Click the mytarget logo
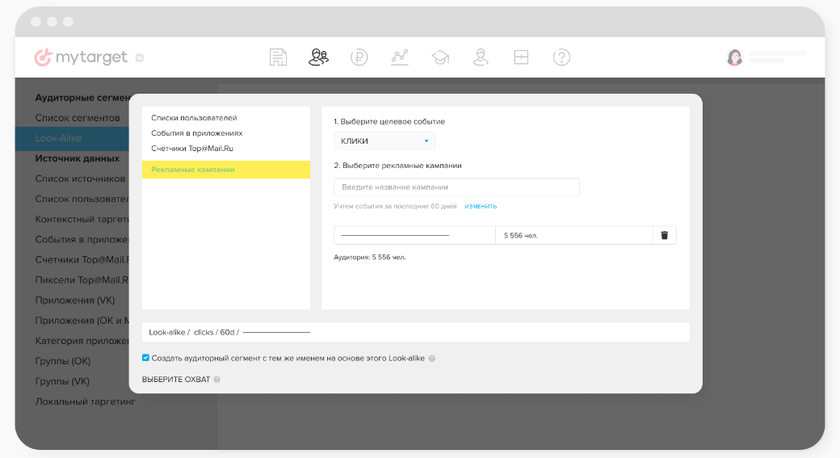Image resolution: width=840 pixels, height=458 pixels. [x=81, y=58]
